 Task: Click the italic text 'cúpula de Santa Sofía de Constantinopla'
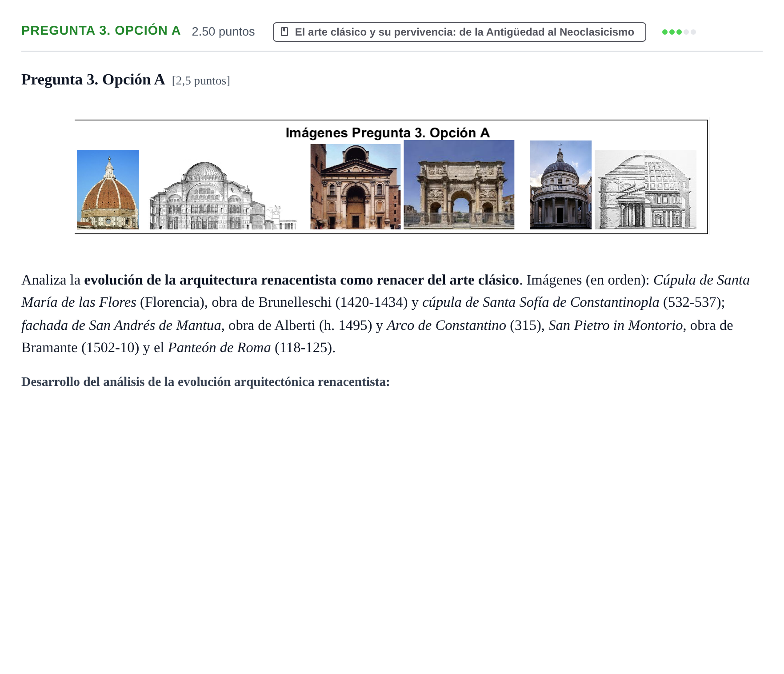click(540, 302)
